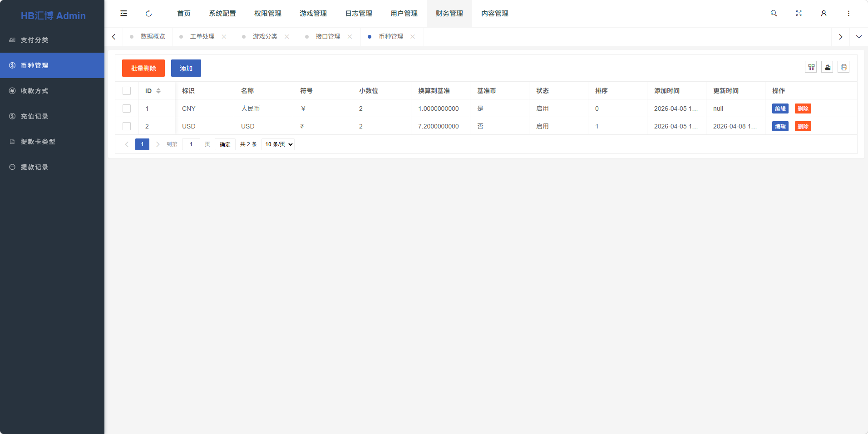Open 币种管理 in sidebar
This screenshot has width=868, height=434.
tap(52, 65)
